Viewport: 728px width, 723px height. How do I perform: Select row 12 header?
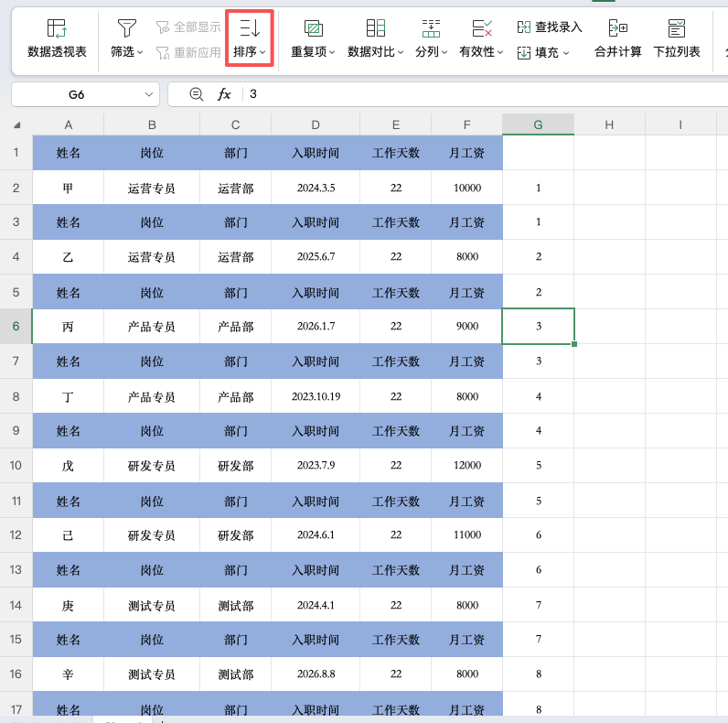pos(16,534)
